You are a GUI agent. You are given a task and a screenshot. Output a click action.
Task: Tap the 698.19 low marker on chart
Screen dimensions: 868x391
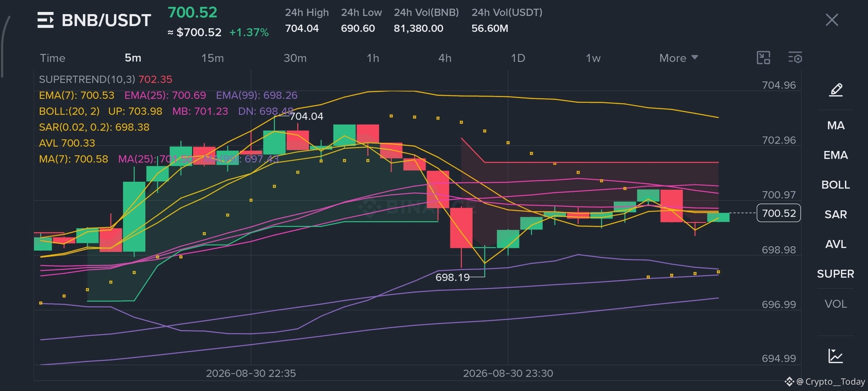click(x=452, y=277)
